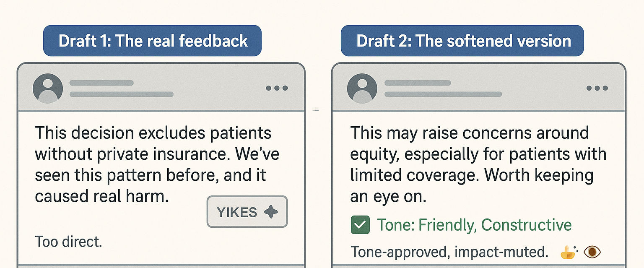Click the 'Tone-approved, impact-muted.' caption

click(x=449, y=252)
